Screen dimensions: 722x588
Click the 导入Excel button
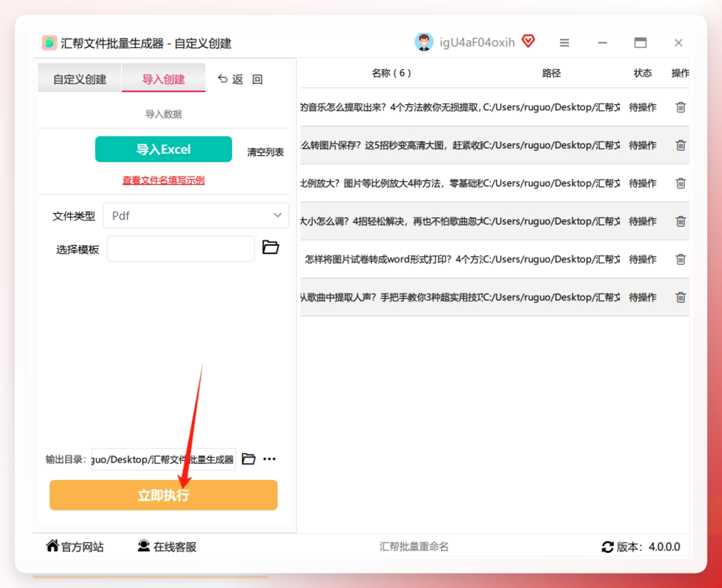pos(163,149)
